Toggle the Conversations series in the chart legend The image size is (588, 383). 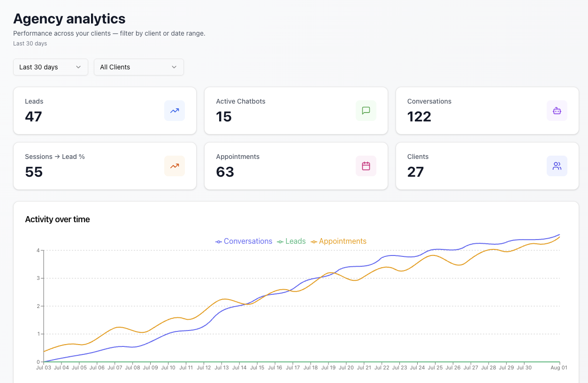click(244, 241)
